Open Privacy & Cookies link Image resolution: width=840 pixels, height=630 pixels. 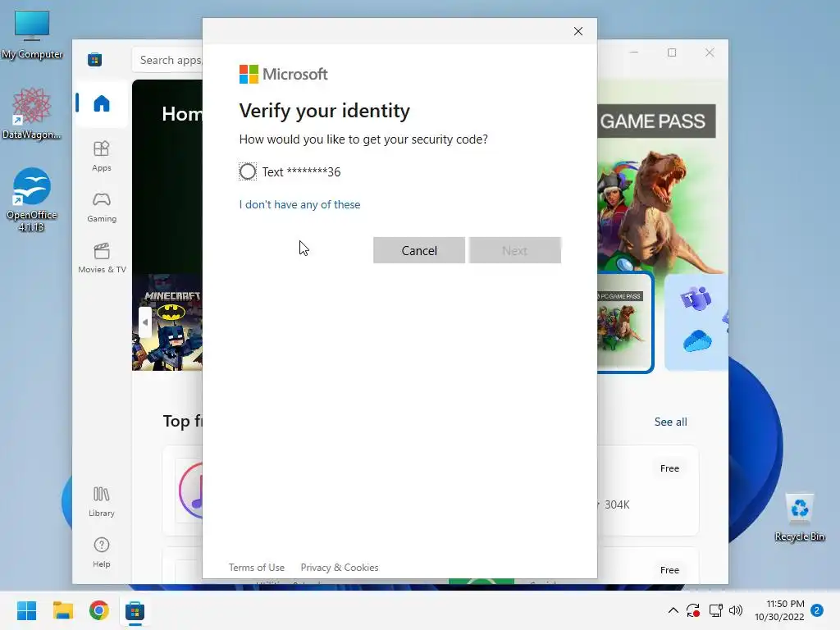(340, 568)
